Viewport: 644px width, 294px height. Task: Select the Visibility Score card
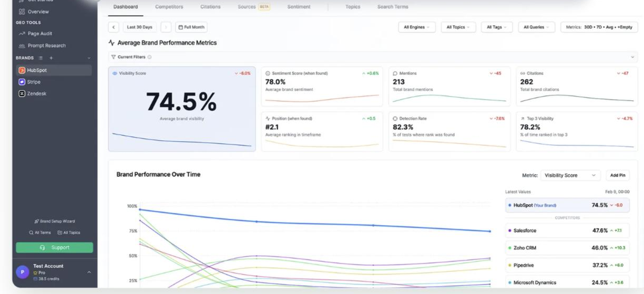[182, 109]
